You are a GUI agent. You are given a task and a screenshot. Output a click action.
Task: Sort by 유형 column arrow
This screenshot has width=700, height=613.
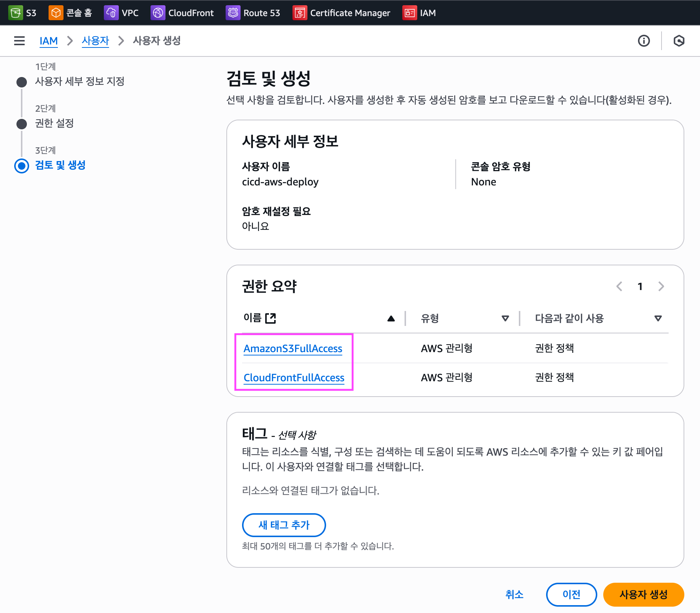pos(505,318)
